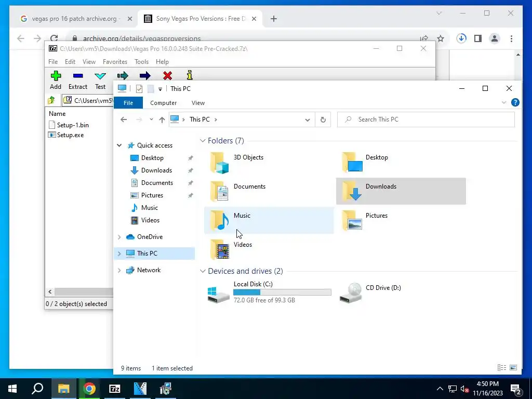Bookmark the page with the star icon
The width and height of the screenshot is (532, 399).
[x=441, y=38]
